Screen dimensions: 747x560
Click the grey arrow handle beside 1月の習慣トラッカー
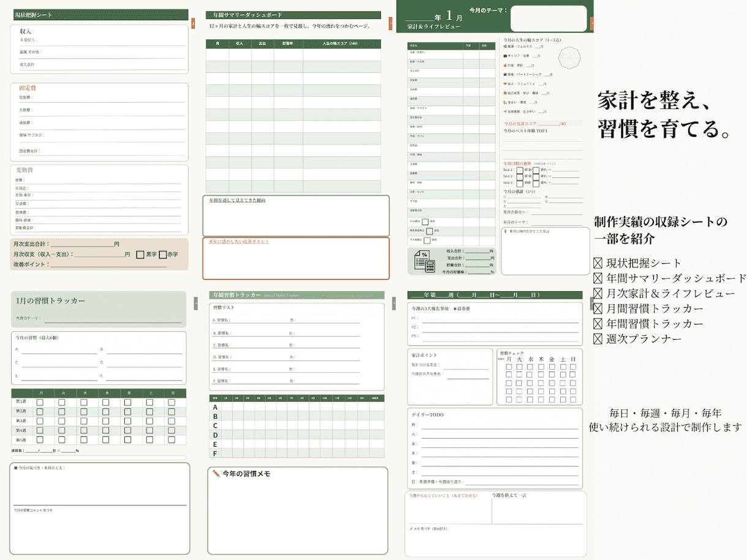point(196,303)
